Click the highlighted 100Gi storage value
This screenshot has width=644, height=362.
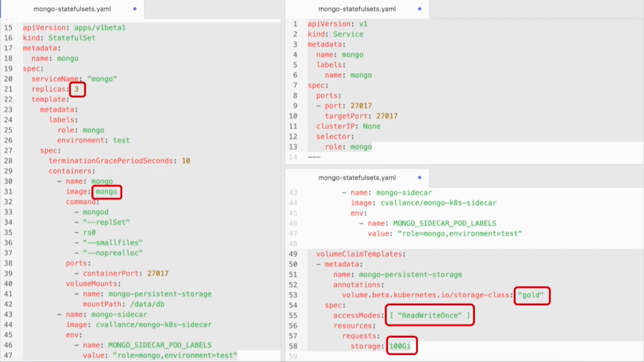pyautogui.click(x=400, y=346)
